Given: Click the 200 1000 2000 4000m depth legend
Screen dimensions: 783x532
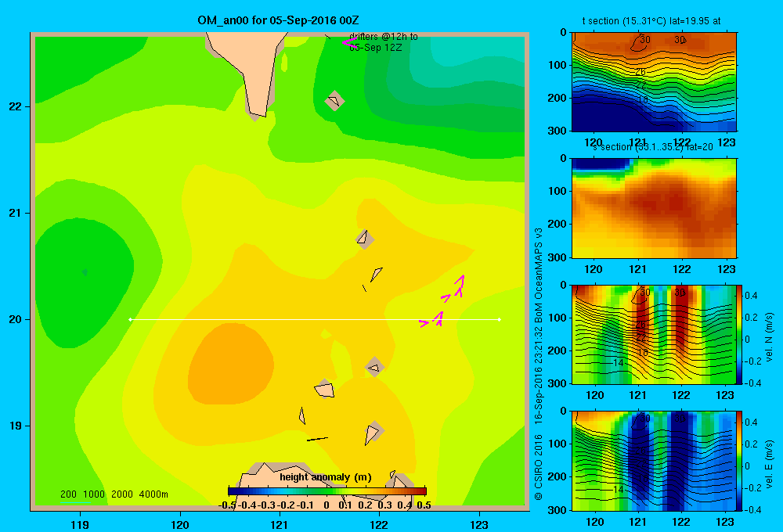Looking at the screenshot, I should point(114,494).
